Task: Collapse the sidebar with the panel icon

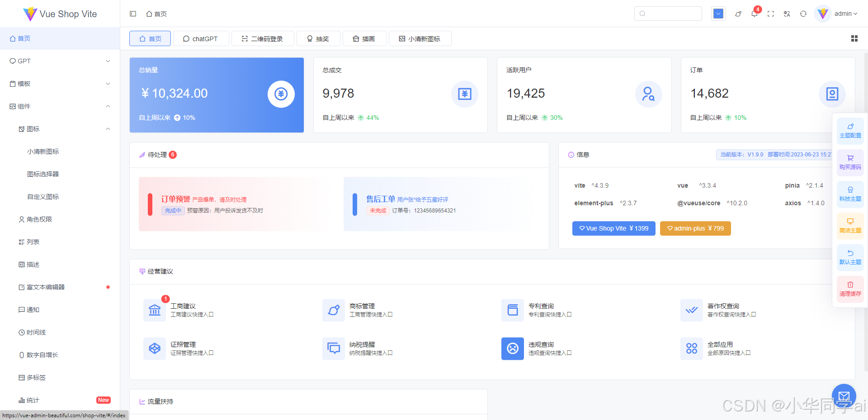Action: click(133, 14)
